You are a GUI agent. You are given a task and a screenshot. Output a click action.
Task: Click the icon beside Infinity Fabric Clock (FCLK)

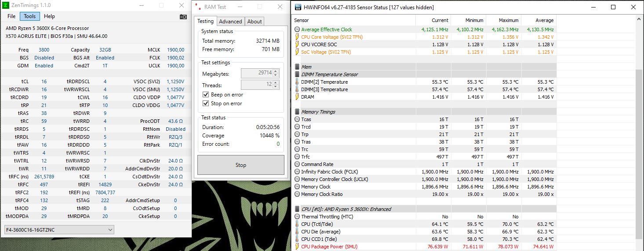[297, 172]
